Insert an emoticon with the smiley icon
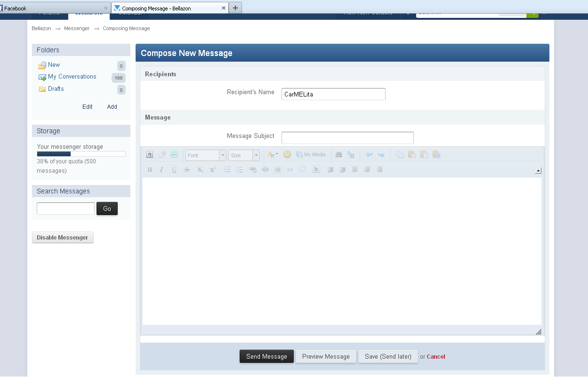The height and width of the screenshot is (377, 588). point(287,154)
